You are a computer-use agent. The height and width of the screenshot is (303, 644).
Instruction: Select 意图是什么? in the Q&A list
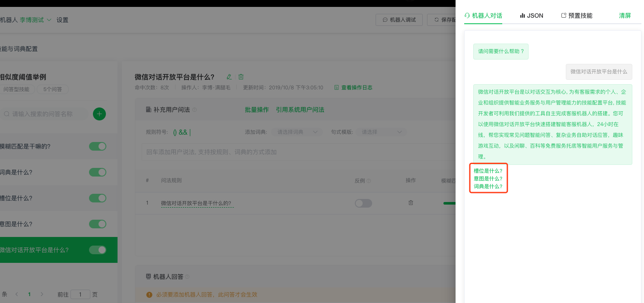tap(59, 224)
